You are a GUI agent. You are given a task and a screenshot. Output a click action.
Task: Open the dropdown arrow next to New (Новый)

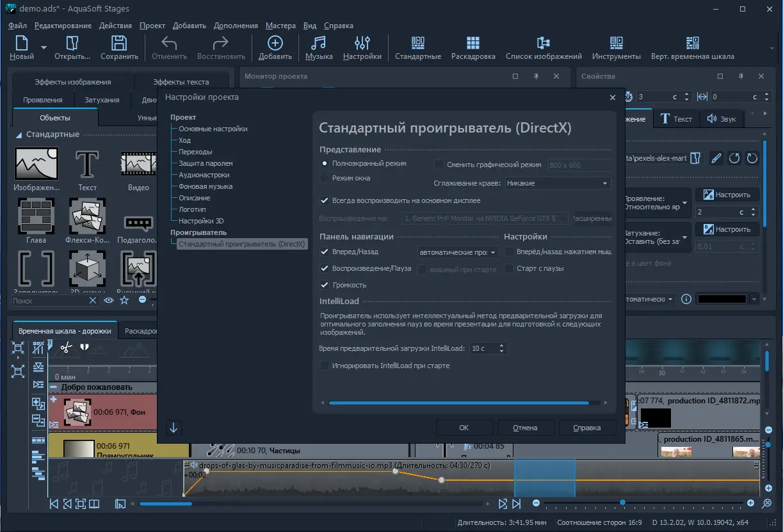click(x=44, y=47)
